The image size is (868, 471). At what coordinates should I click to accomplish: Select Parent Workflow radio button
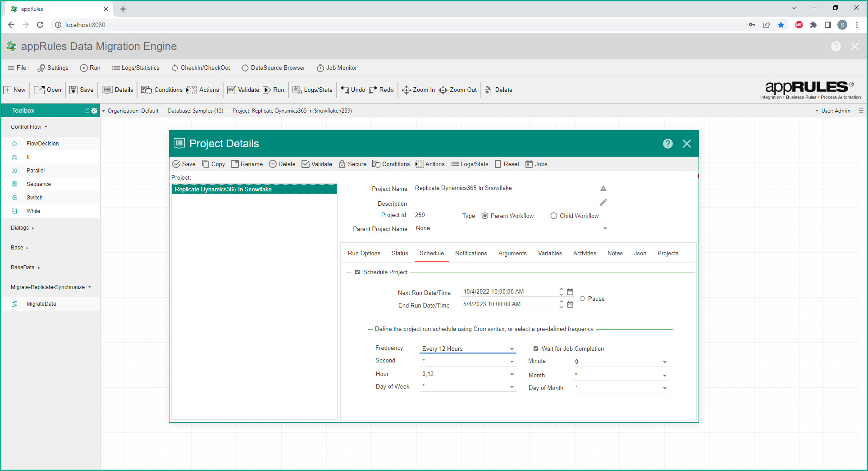point(485,216)
